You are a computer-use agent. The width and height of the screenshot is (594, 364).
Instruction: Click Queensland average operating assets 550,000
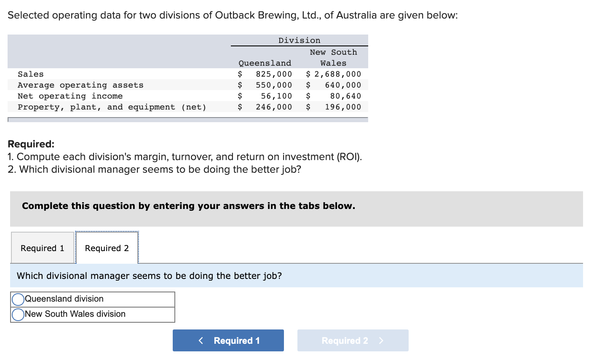coord(274,85)
